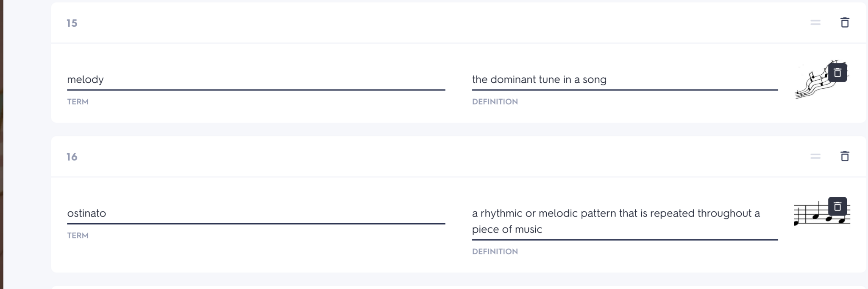
Task: Click the card number 15
Action: pyautogui.click(x=72, y=23)
